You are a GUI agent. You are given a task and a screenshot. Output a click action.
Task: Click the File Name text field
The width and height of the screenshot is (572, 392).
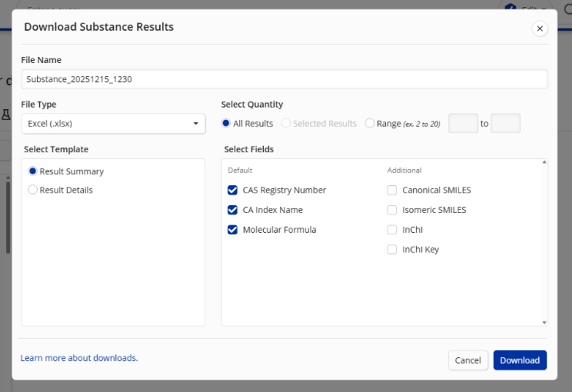point(285,79)
